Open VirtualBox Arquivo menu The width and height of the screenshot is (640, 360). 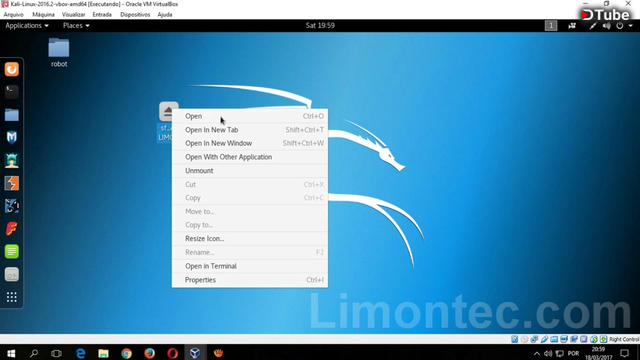13,14
